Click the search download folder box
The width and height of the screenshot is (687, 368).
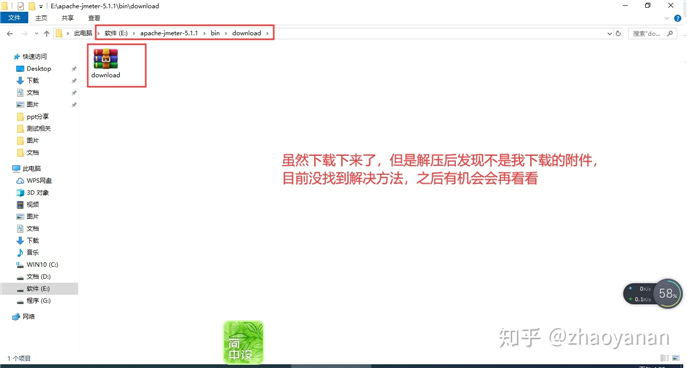[652, 33]
